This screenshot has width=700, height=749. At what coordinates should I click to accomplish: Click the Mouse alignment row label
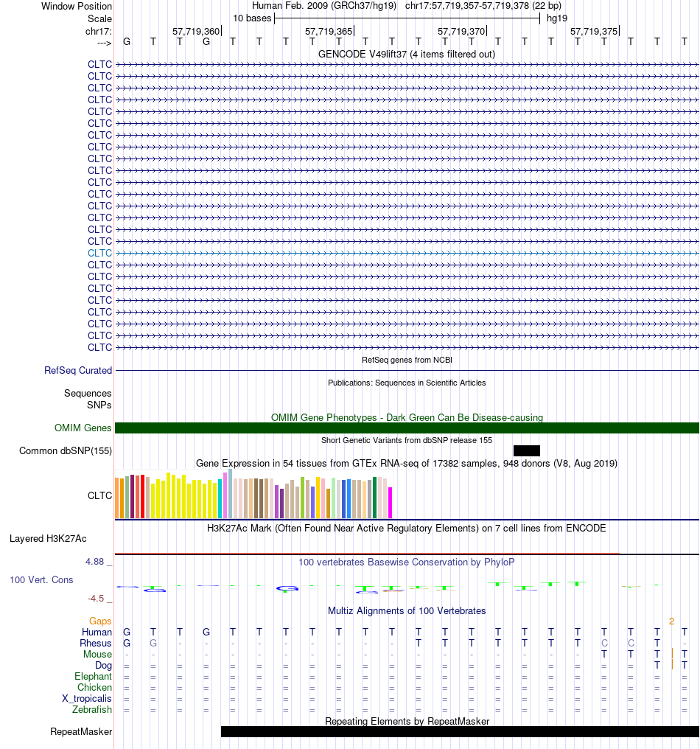(97, 654)
